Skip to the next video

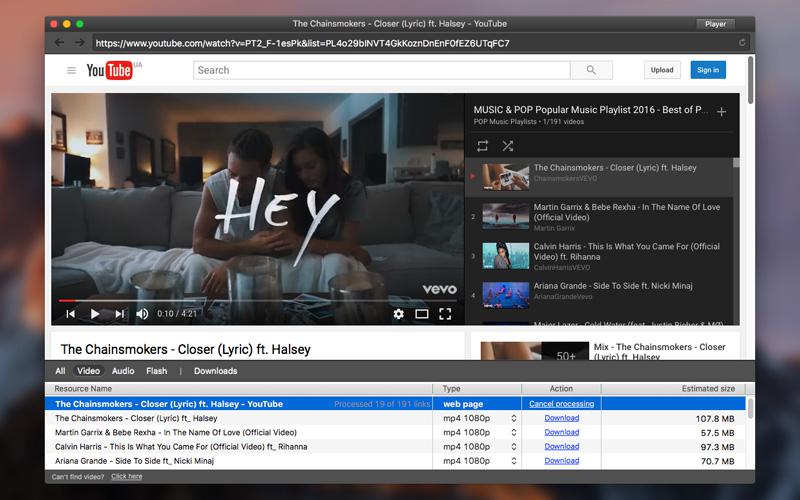point(119,314)
